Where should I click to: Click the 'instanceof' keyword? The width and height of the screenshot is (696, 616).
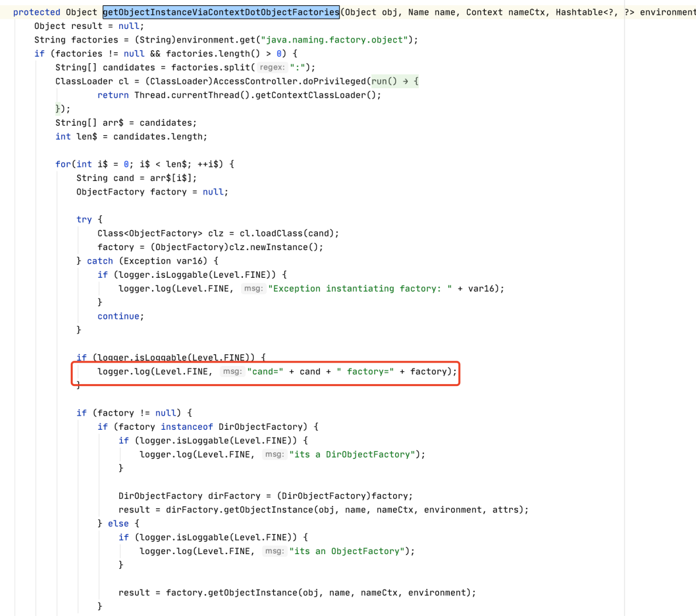pyautogui.click(x=186, y=427)
